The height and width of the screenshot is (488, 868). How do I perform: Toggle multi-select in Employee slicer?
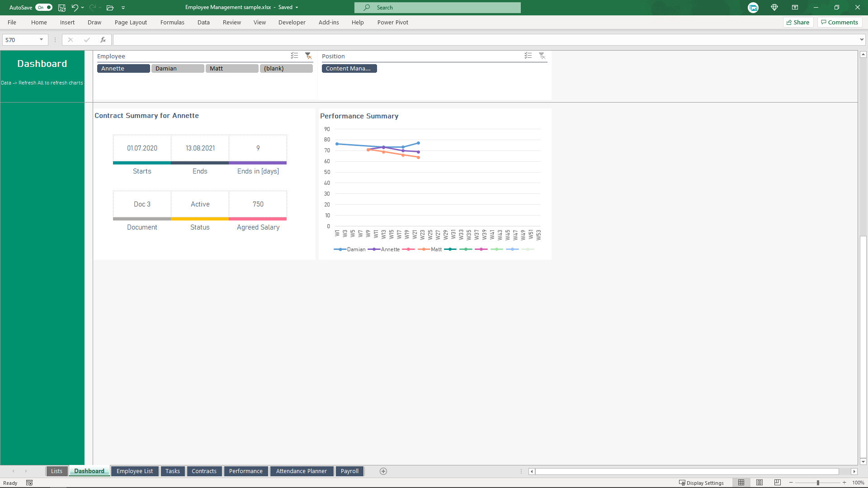[294, 56]
